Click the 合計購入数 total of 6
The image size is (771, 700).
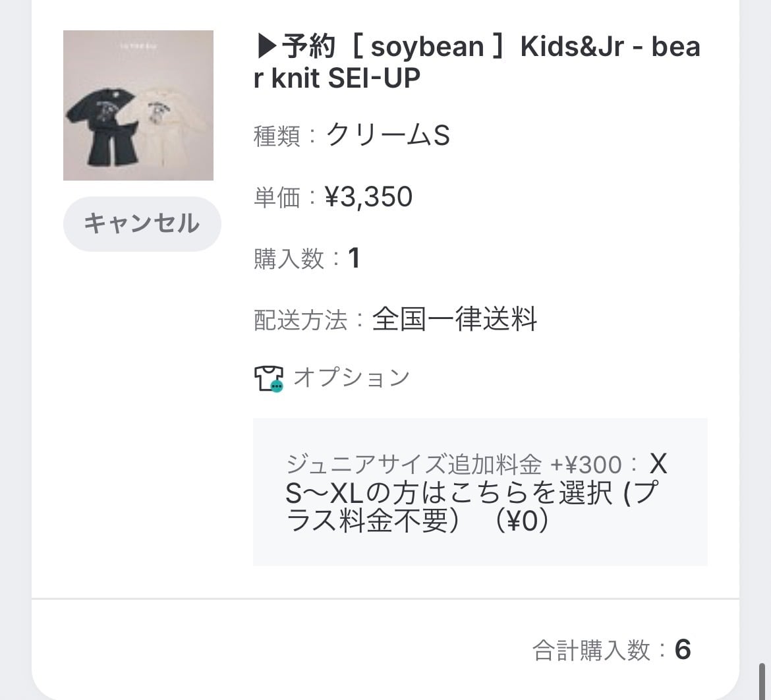point(683,650)
